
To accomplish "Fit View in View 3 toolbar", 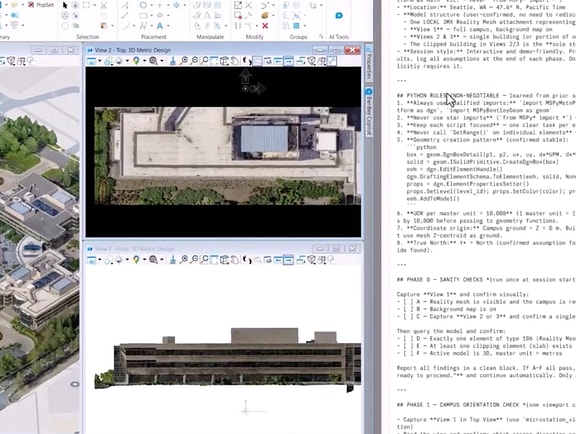I will coord(214,260).
